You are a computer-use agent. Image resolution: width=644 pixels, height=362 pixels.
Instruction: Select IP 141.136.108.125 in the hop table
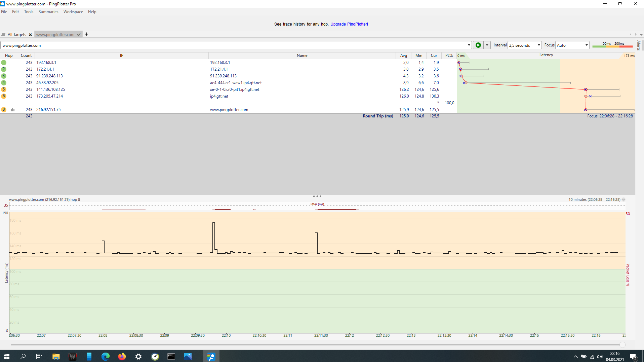tap(51, 89)
